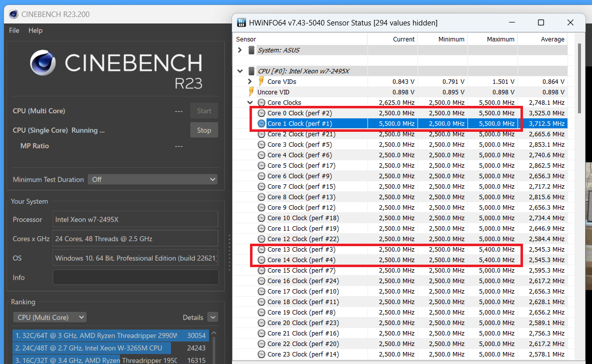This screenshot has height=364, width=592.
Task: Open the CPU (Multi Core) ranking dropdown
Action: (x=50, y=317)
